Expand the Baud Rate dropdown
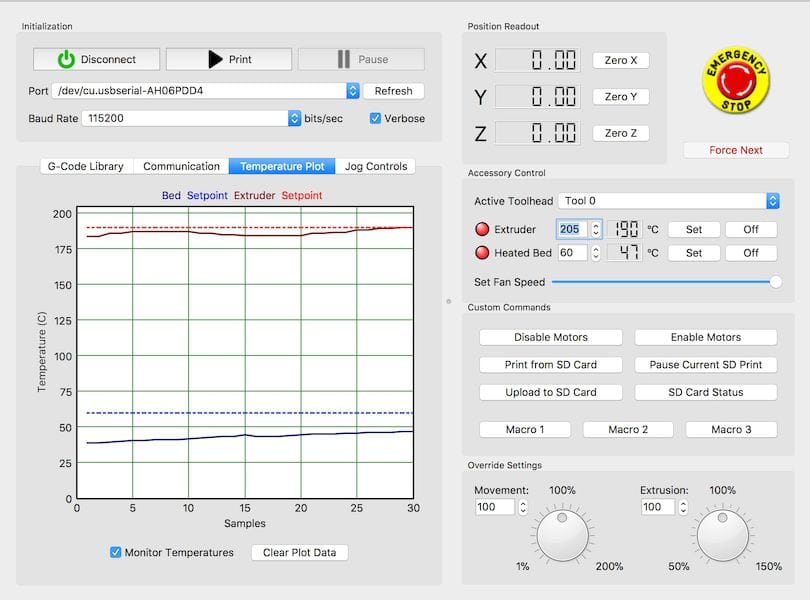The image size is (810, 600). click(x=294, y=118)
